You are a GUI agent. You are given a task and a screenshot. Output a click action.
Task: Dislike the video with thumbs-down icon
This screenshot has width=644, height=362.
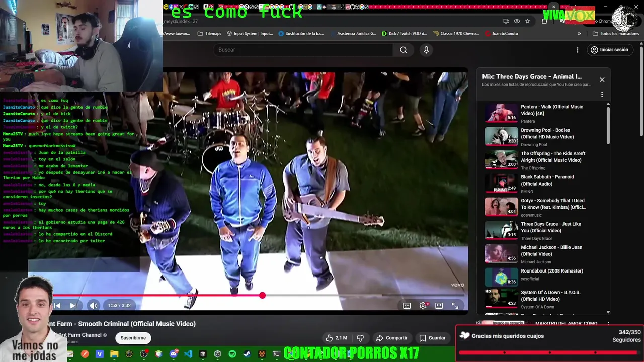click(x=360, y=338)
